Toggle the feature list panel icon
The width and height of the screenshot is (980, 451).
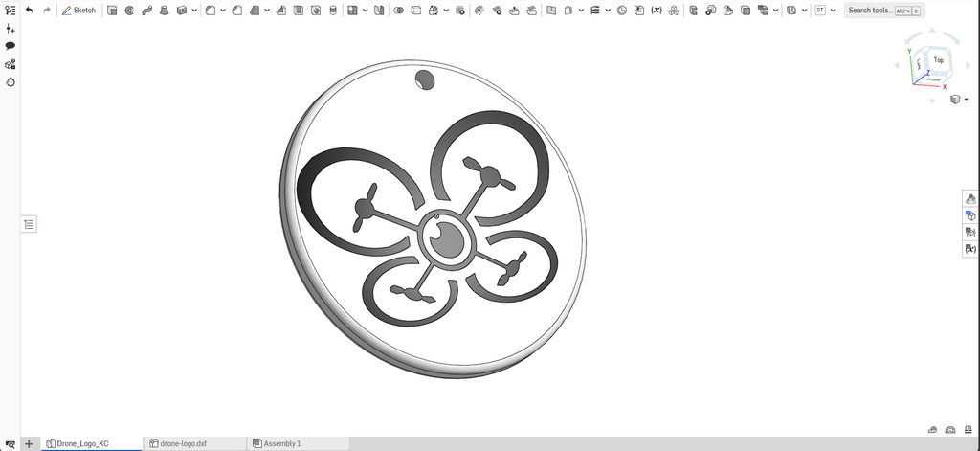pyautogui.click(x=10, y=10)
